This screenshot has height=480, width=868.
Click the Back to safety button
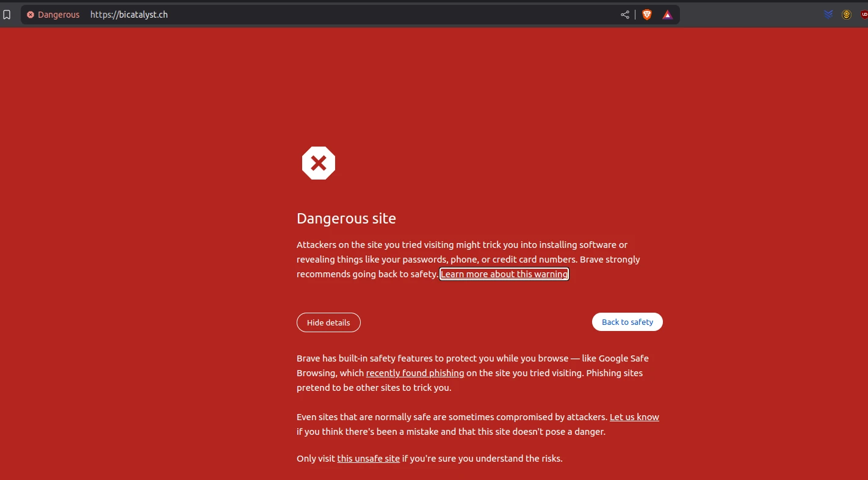(x=627, y=322)
